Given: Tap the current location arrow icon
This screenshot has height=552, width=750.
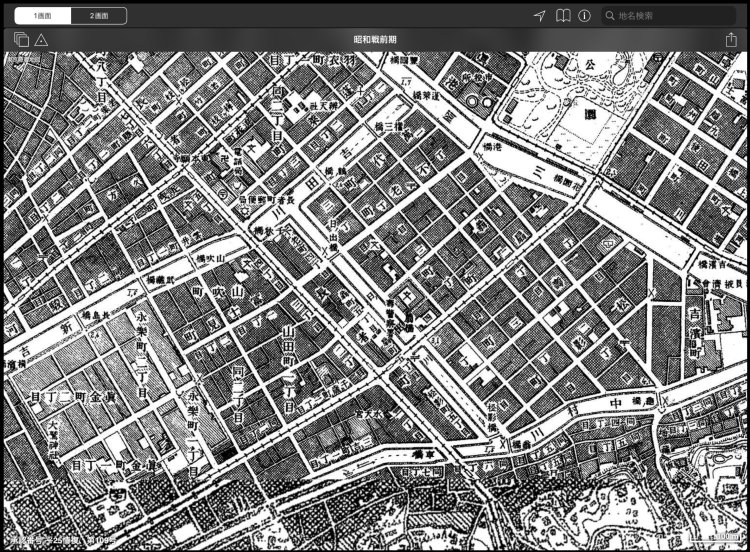Looking at the screenshot, I should tap(539, 16).
